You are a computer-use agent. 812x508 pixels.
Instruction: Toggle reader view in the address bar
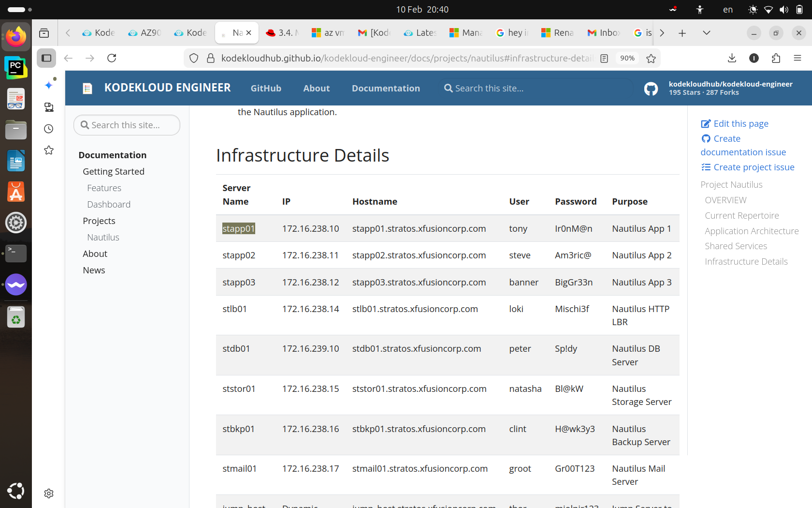point(604,58)
